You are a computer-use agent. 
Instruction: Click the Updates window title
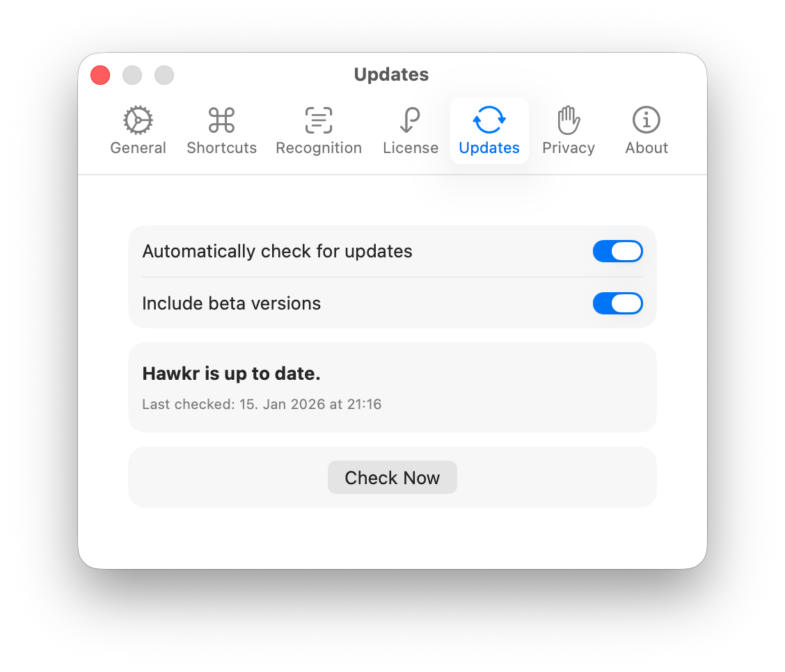pyautogui.click(x=392, y=74)
